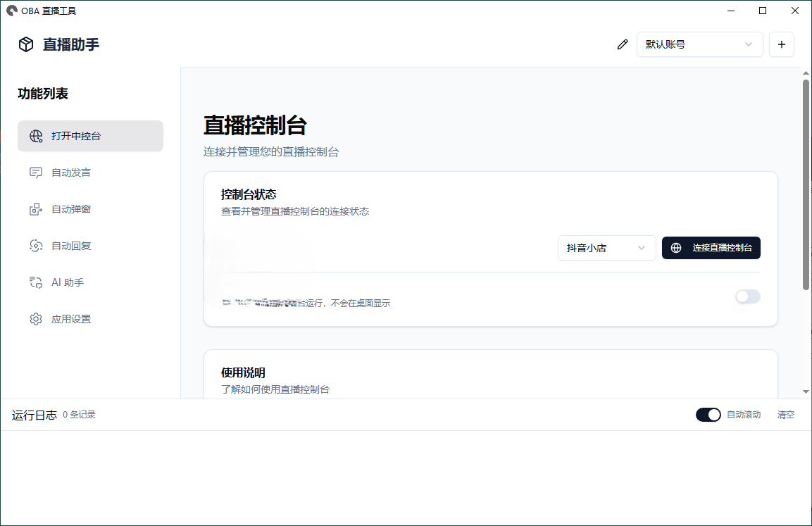This screenshot has width=812, height=526.
Task: Click the 功能列表 sidebar heading
Action: (x=43, y=94)
